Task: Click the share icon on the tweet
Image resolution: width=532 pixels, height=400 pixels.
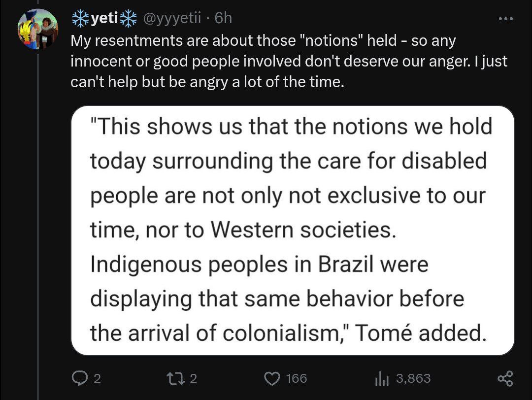Action: [x=505, y=378]
